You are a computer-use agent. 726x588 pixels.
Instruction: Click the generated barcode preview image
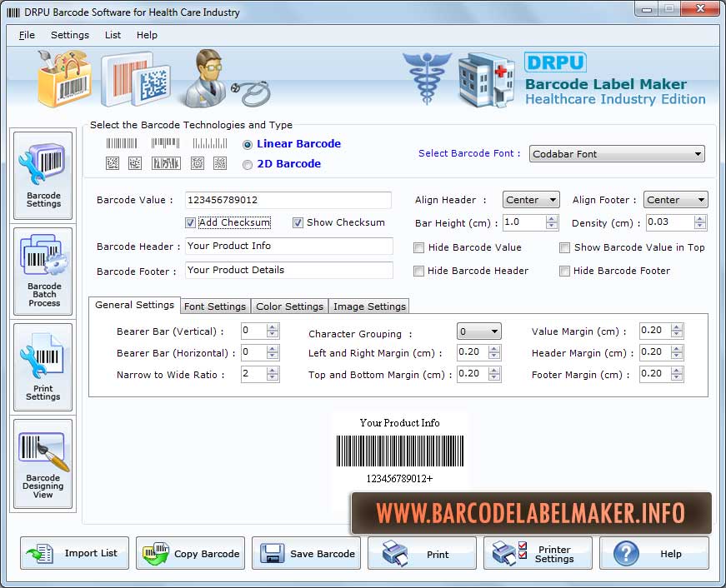tap(400, 451)
